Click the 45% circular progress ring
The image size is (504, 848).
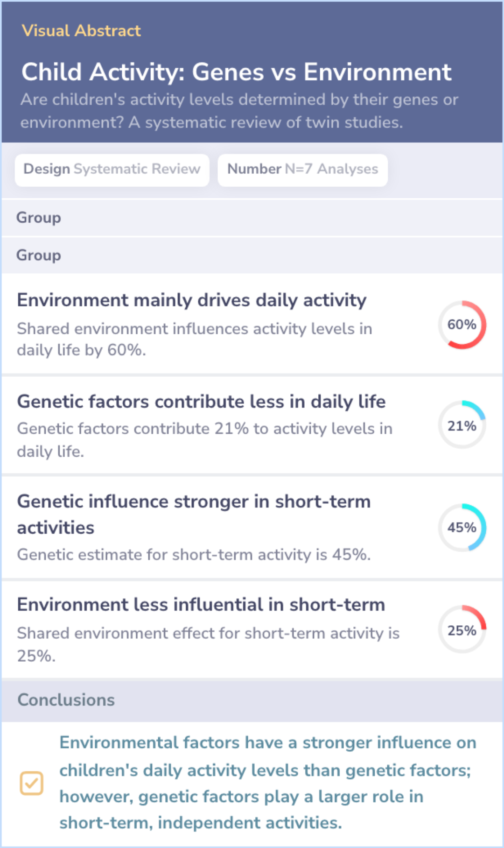[462, 527]
